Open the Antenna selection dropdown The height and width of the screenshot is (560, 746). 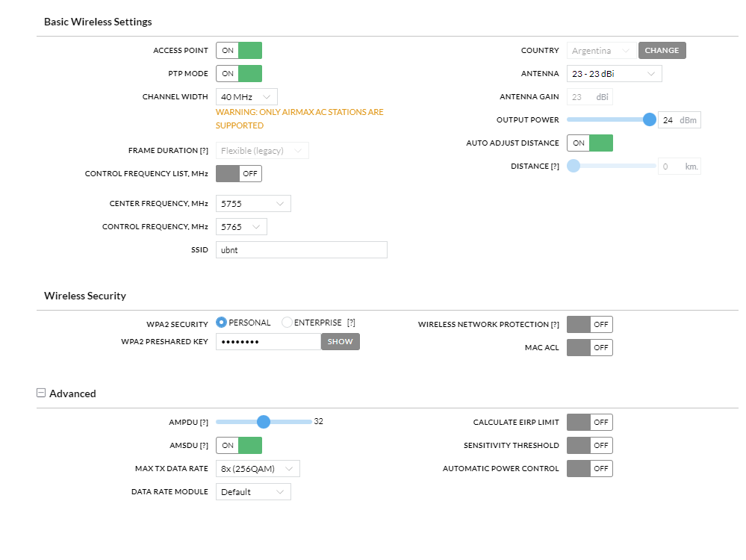[614, 74]
